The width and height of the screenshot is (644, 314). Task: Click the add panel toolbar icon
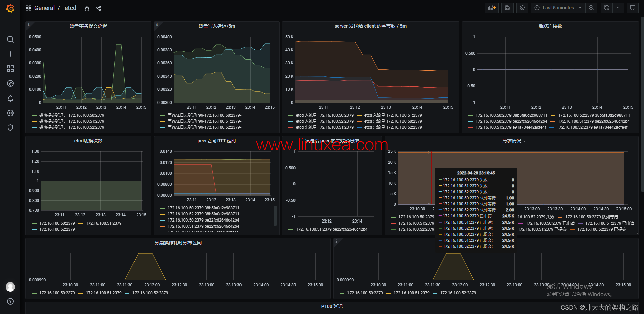[x=491, y=8]
